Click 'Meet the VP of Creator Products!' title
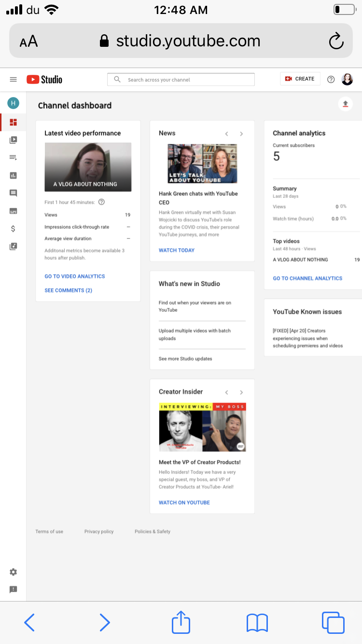This screenshot has height=644, width=362. tap(200, 462)
